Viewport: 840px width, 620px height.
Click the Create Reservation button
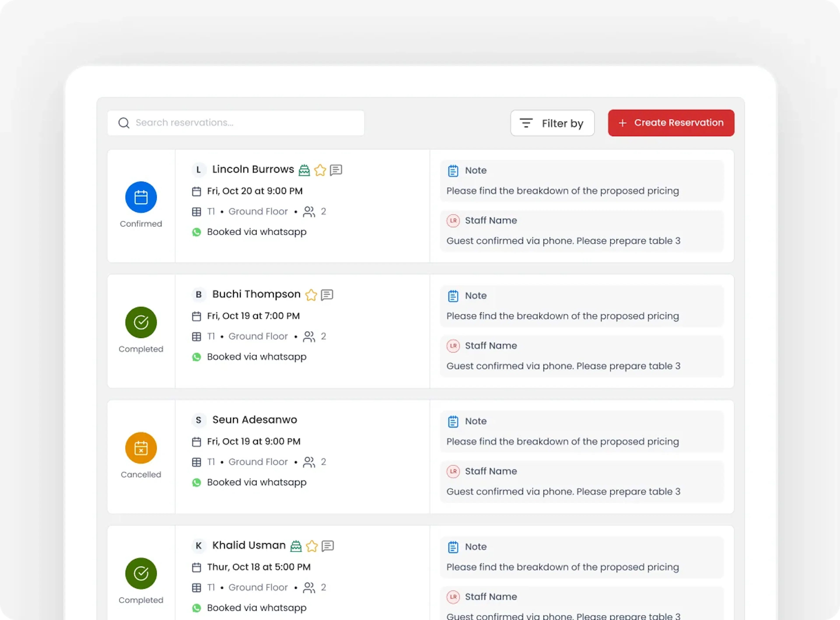coord(671,123)
